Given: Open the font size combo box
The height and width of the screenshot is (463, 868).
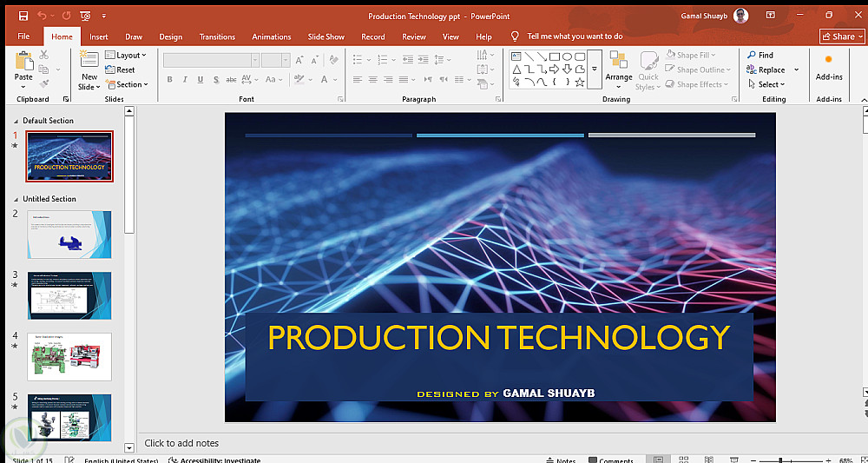Looking at the screenshot, I should click(x=276, y=60).
